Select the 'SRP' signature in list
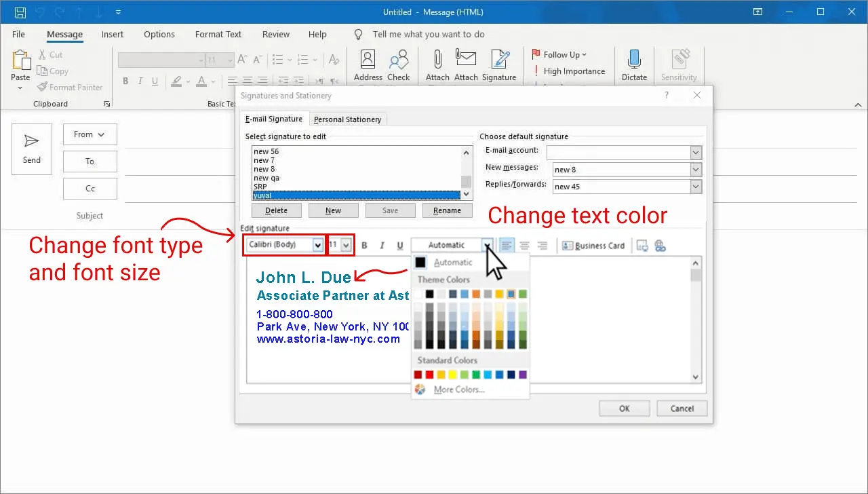Viewport: 868px width, 494px height. click(x=260, y=187)
